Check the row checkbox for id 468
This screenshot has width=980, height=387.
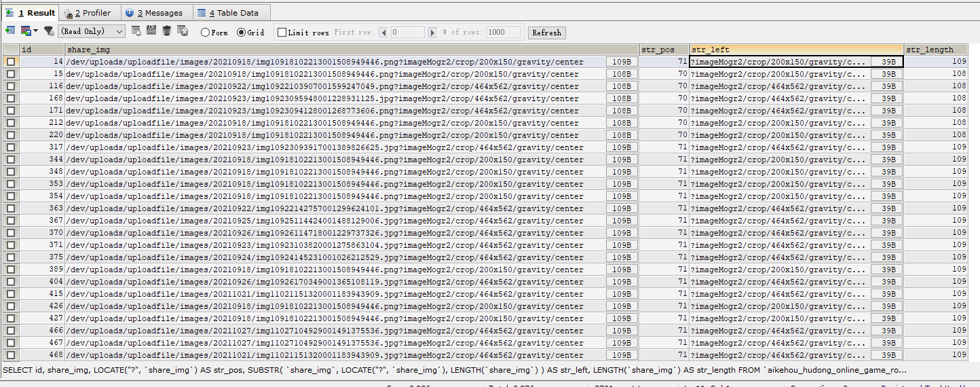coord(11,355)
